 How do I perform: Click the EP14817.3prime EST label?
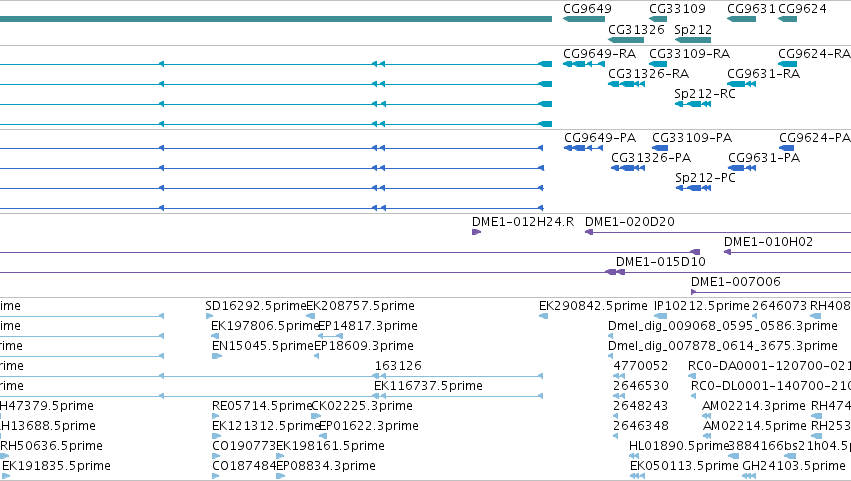coord(367,326)
